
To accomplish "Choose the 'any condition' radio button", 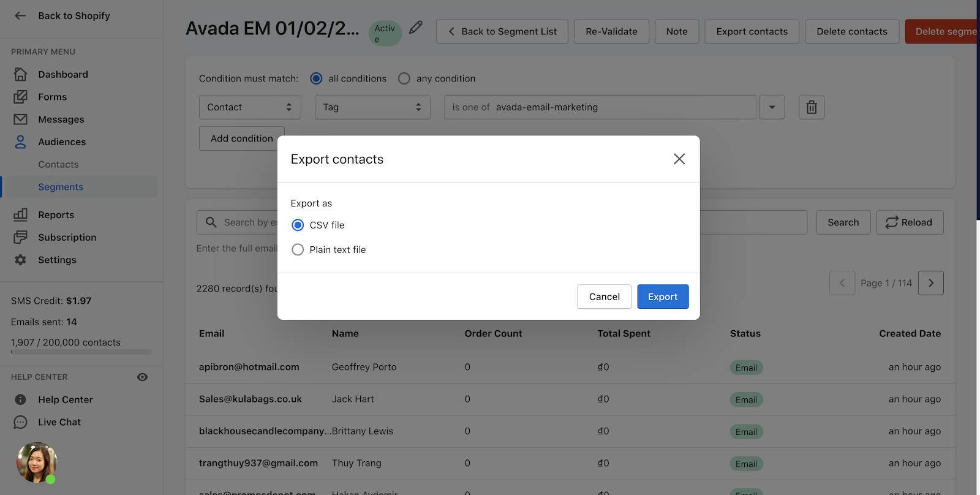I will tap(404, 78).
